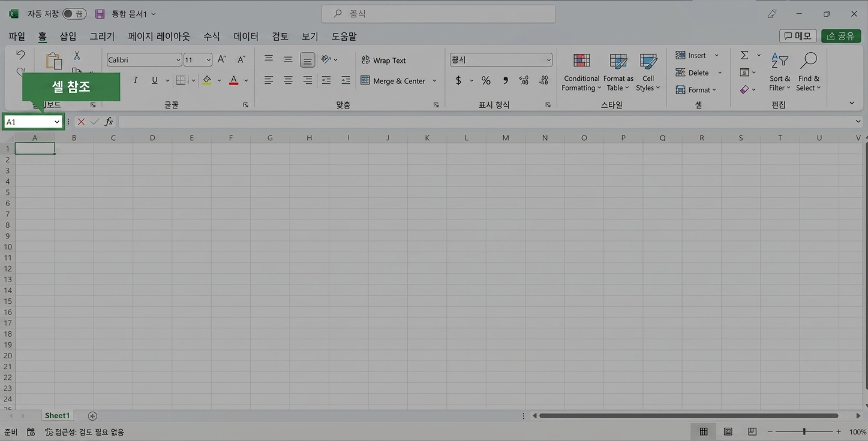Click the Increase Indent icon

(x=346, y=80)
